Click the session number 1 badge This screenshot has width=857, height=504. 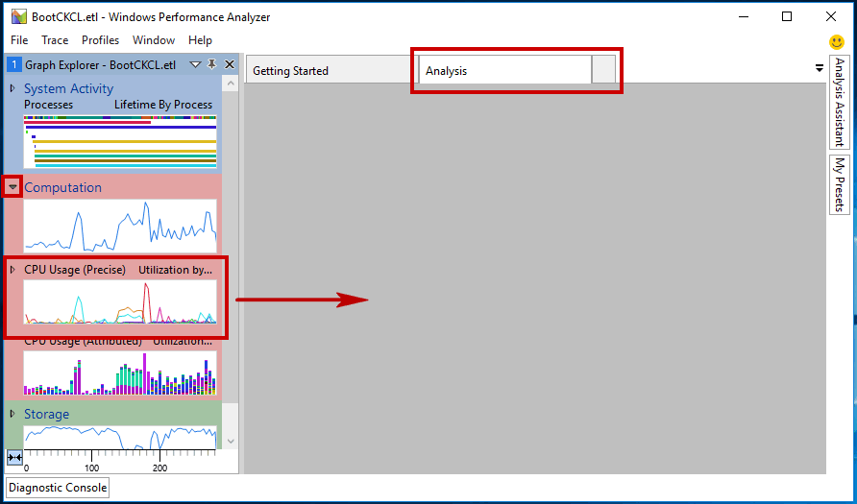(13, 65)
